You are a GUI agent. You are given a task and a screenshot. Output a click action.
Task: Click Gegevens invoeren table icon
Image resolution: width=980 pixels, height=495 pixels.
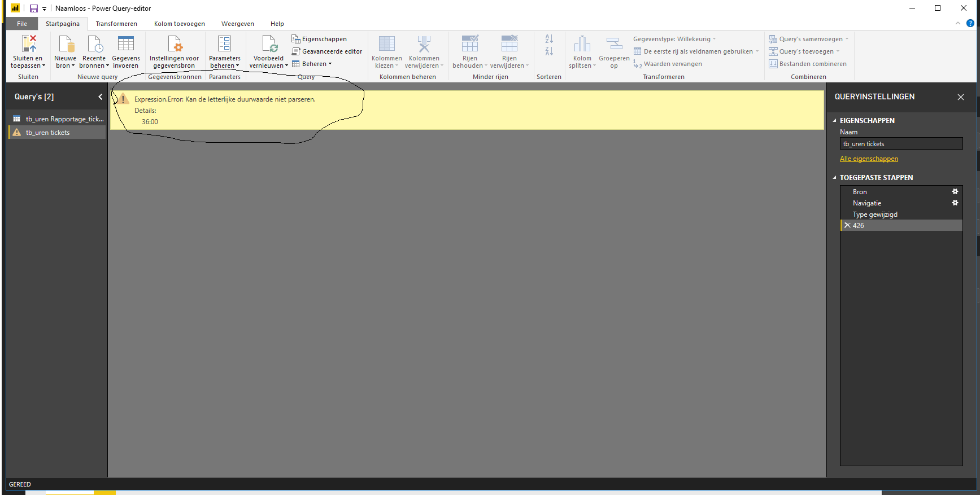click(x=125, y=43)
